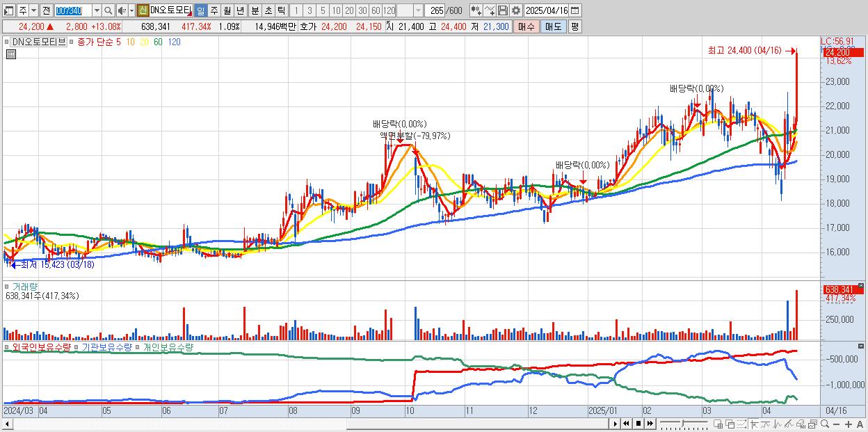The image size is (868, 432).
Task: Click the DN오토모티브 chart legend label
Action: coord(40,42)
